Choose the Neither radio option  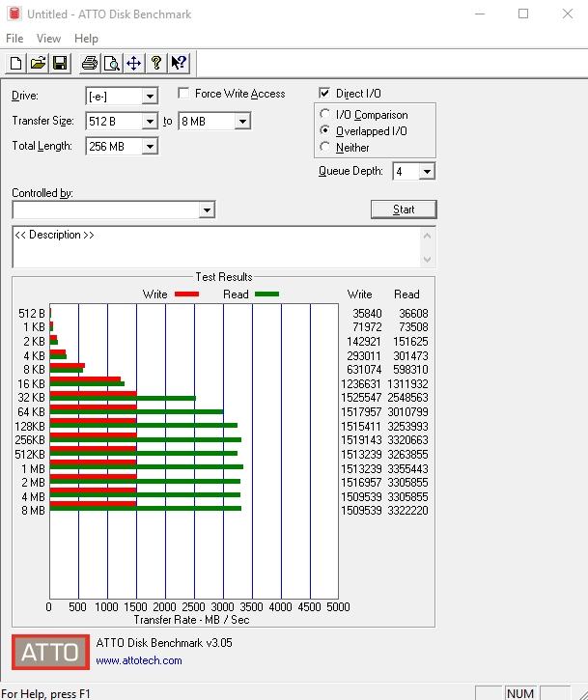click(x=325, y=147)
